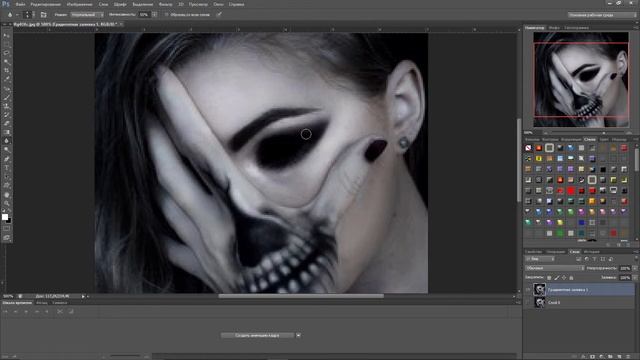Lock image pixels in Layers panel
This screenshot has width=640, height=360.
(556, 278)
